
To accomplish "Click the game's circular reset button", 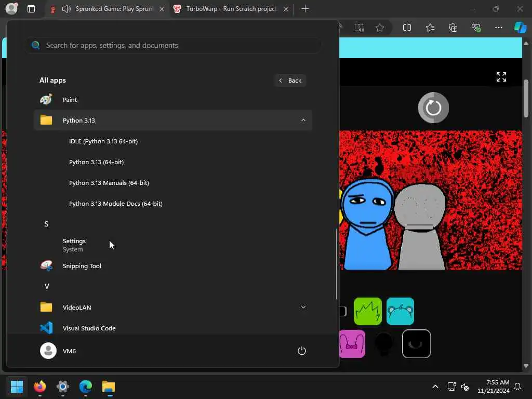I will 433,108.
